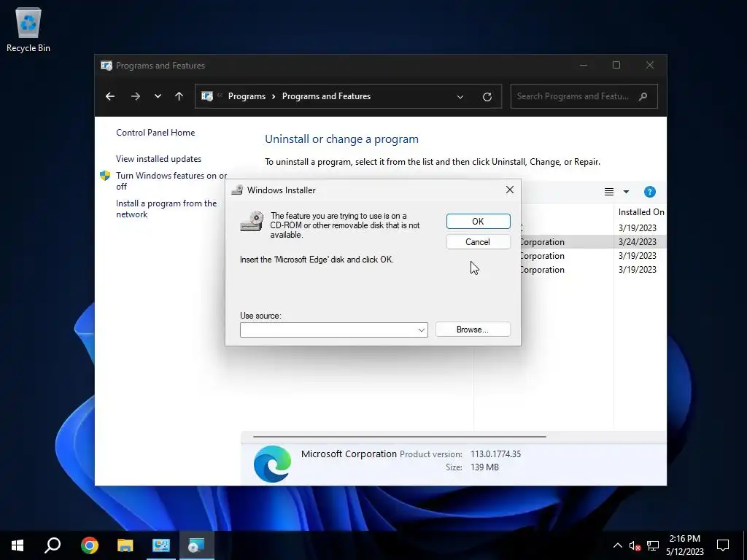Click the Programs and Features breadcrumb
The image size is (747, 560).
coord(326,96)
